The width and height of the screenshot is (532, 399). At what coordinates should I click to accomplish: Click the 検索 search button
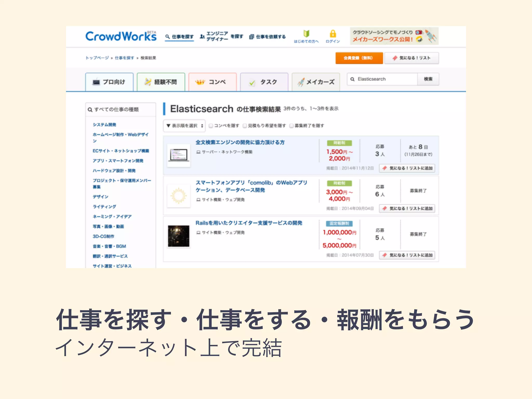point(428,79)
